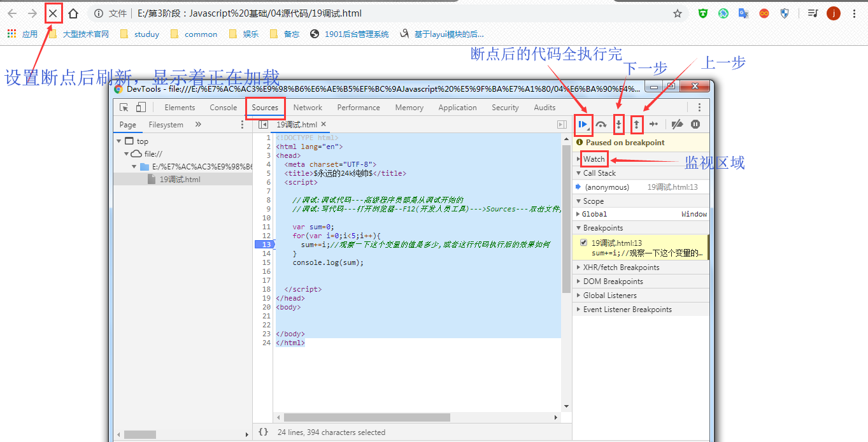The width and height of the screenshot is (868, 442).
Task: Click the green shield extension icon
Action: click(x=703, y=13)
